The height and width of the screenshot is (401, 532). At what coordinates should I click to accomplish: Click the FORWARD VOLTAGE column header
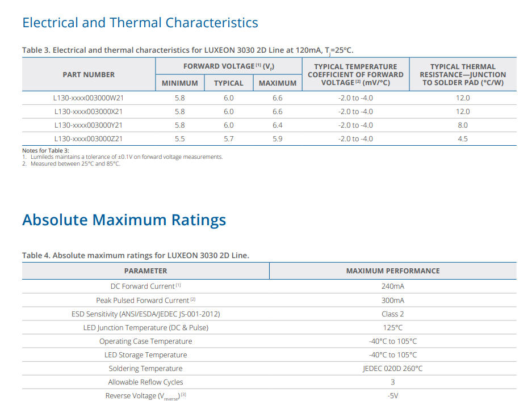click(228, 66)
